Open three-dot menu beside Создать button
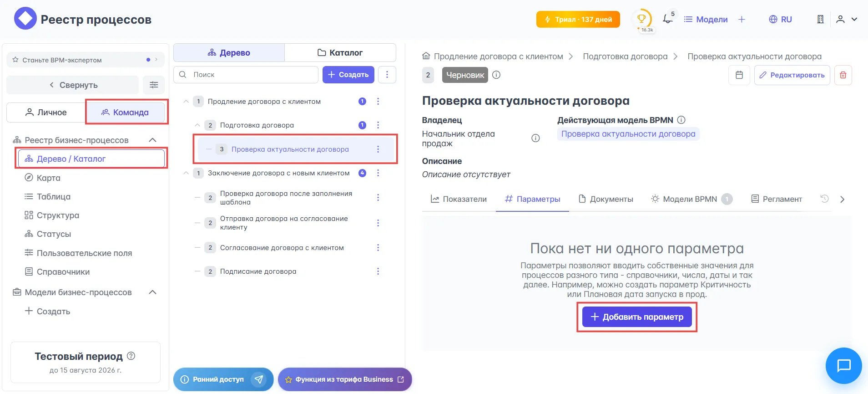 pyautogui.click(x=387, y=75)
